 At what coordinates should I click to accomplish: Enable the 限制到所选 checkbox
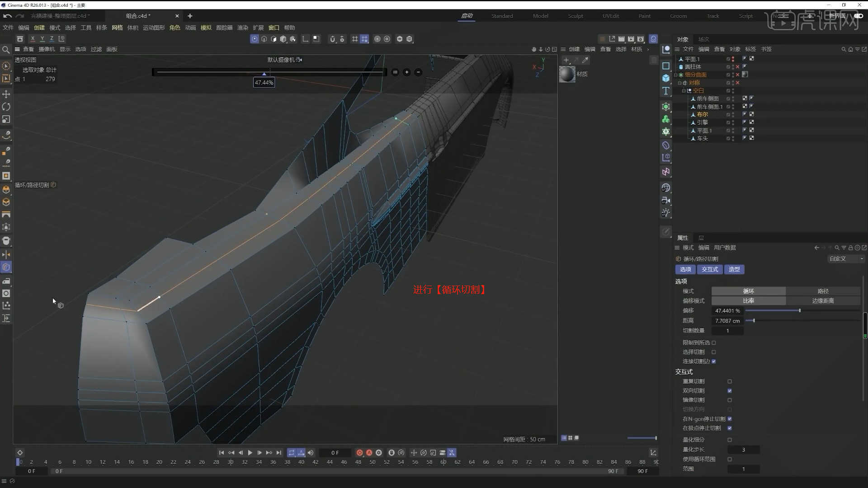[714, 343]
